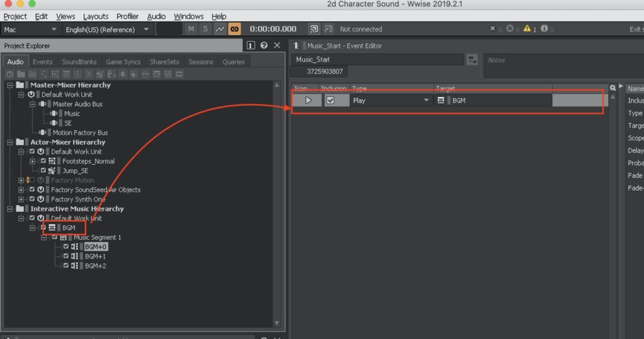Expand the Factory Synth One work unit
Image resolution: width=644 pixels, height=339 pixels.
21,199
